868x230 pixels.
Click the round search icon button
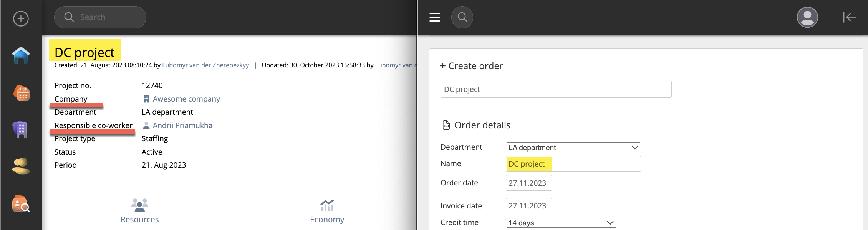pyautogui.click(x=462, y=17)
